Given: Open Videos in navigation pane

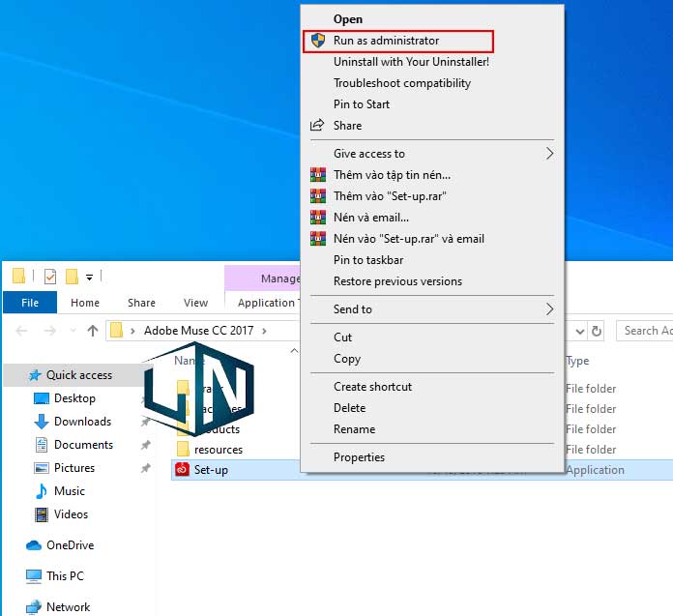Looking at the screenshot, I should pos(71,514).
